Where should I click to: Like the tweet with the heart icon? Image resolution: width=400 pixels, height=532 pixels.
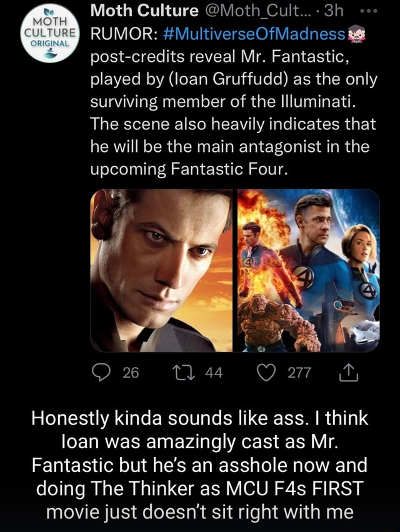(x=270, y=374)
